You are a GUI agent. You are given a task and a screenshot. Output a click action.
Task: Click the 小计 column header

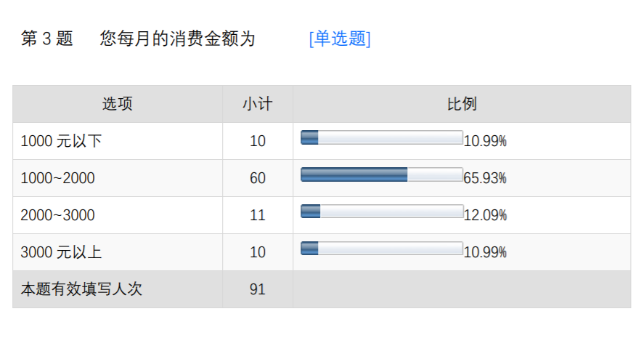coord(257,104)
